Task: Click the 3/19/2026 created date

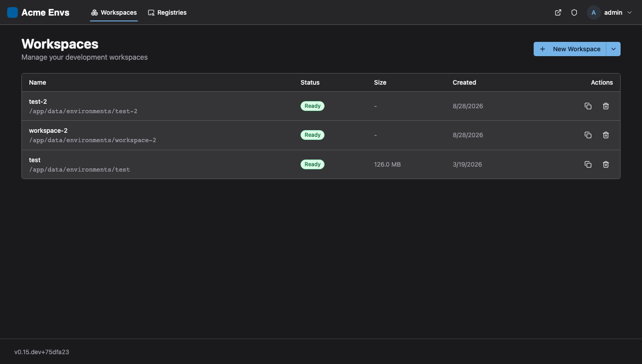Action: (467, 164)
